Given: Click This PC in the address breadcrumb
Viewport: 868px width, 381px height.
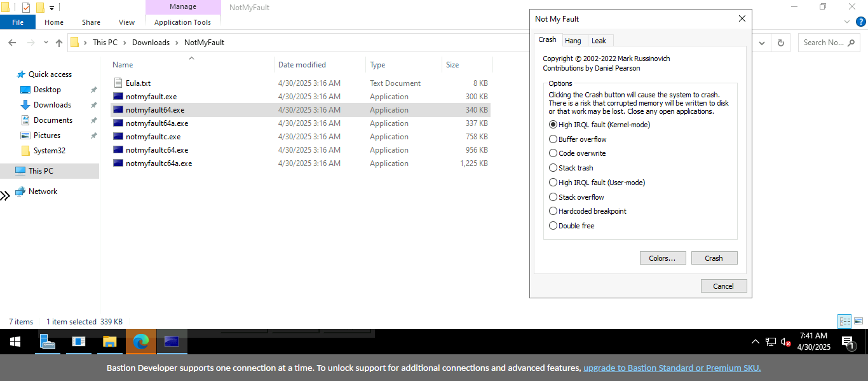Looking at the screenshot, I should 105,43.
